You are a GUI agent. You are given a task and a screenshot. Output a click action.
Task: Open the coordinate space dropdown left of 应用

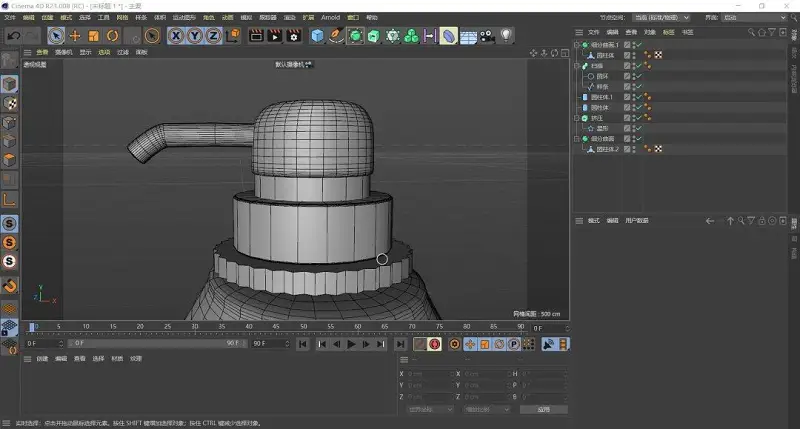pyautogui.click(x=430, y=409)
